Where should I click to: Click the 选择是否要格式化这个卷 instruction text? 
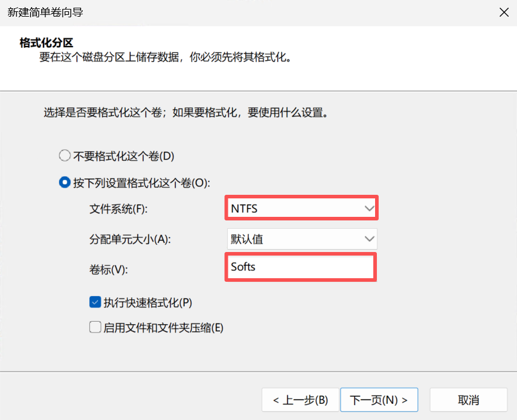(x=185, y=112)
